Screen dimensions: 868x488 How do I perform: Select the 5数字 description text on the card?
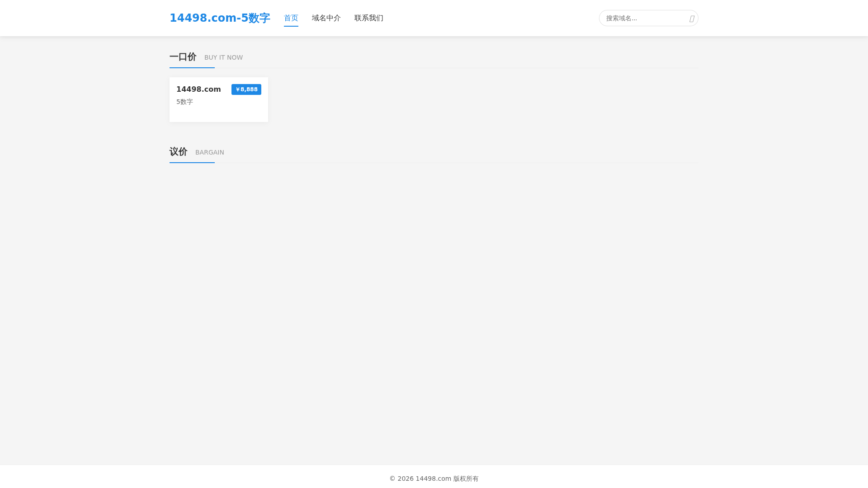(184, 102)
